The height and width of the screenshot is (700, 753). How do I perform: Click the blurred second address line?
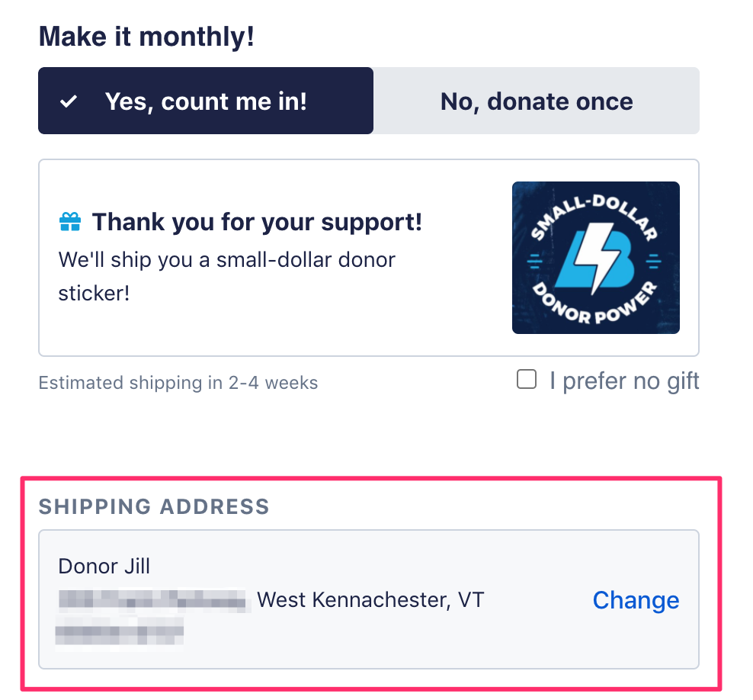pos(120,631)
